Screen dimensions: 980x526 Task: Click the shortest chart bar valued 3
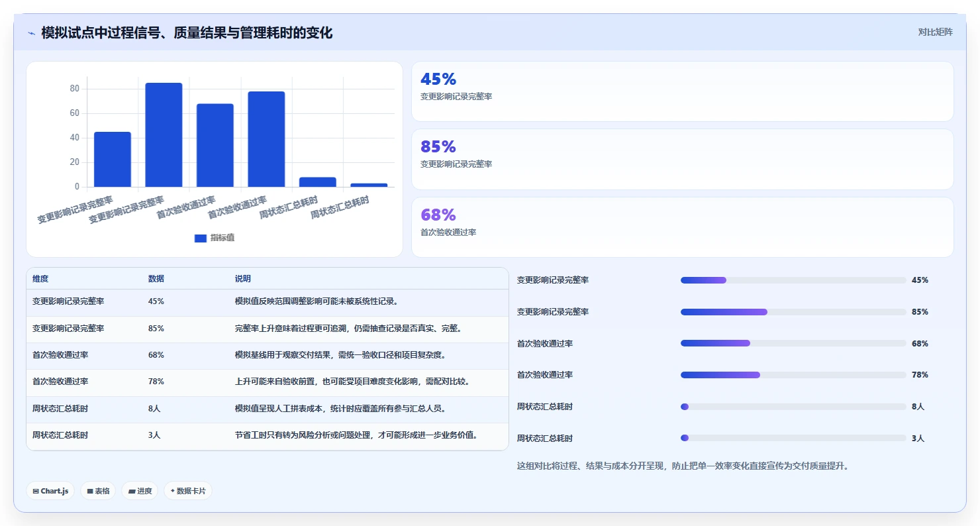click(369, 185)
